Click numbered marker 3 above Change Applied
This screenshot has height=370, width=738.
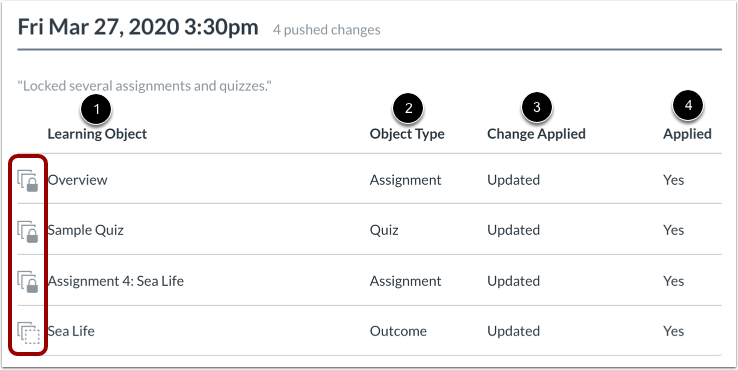coord(537,108)
